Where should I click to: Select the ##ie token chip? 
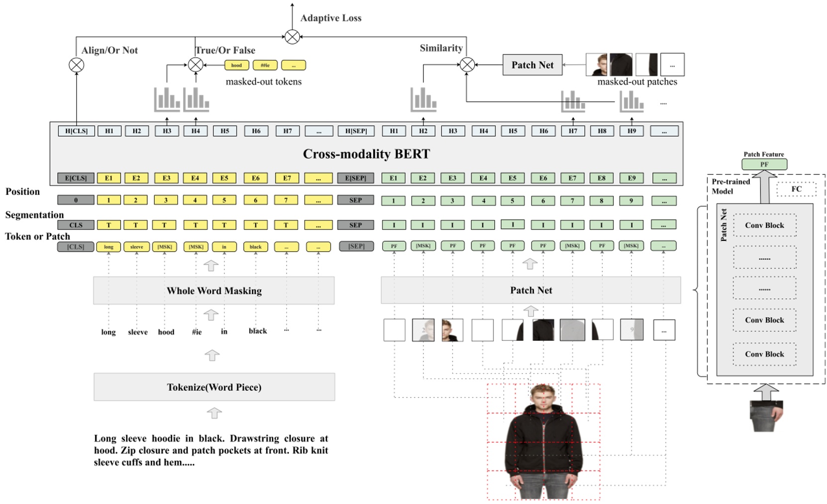265,65
